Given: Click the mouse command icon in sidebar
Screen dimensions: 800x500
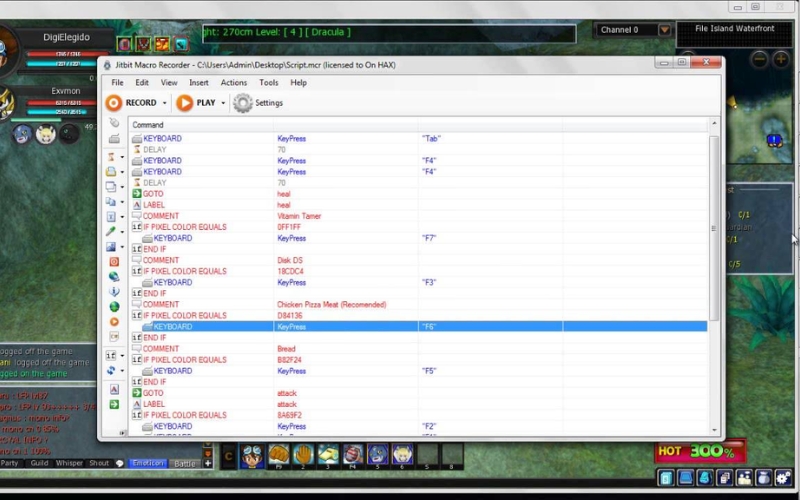Looking at the screenshot, I should click(114, 123).
